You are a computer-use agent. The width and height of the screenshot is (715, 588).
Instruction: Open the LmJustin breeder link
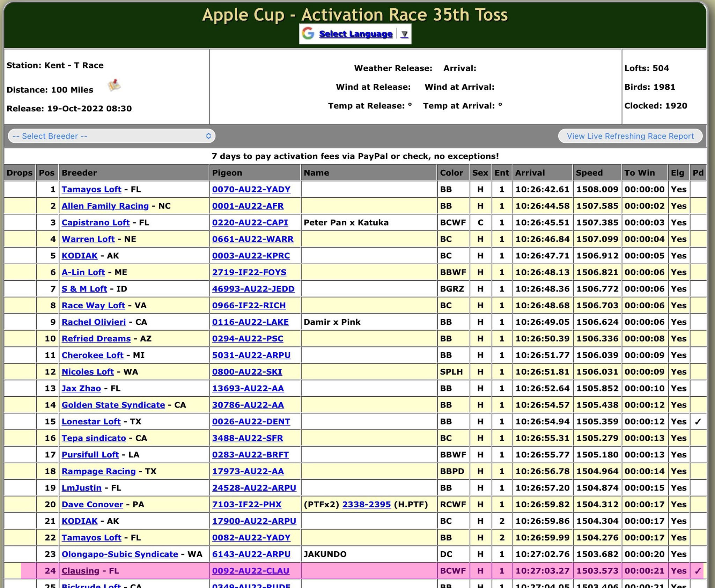[81, 488]
